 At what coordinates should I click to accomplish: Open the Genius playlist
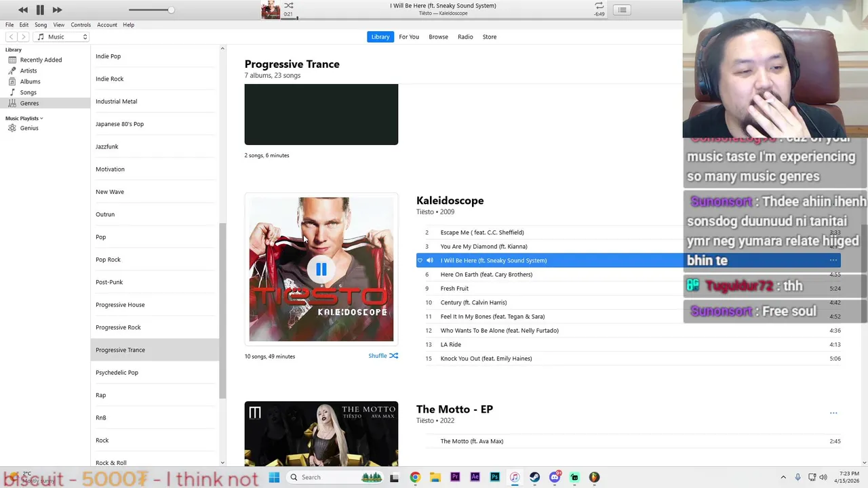pos(29,128)
